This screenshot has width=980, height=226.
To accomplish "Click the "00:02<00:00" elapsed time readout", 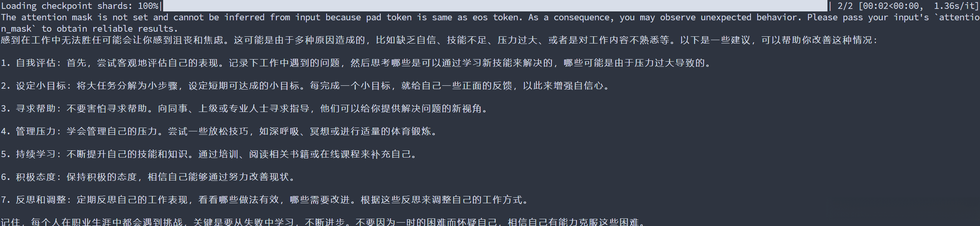I will click(891, 6).
